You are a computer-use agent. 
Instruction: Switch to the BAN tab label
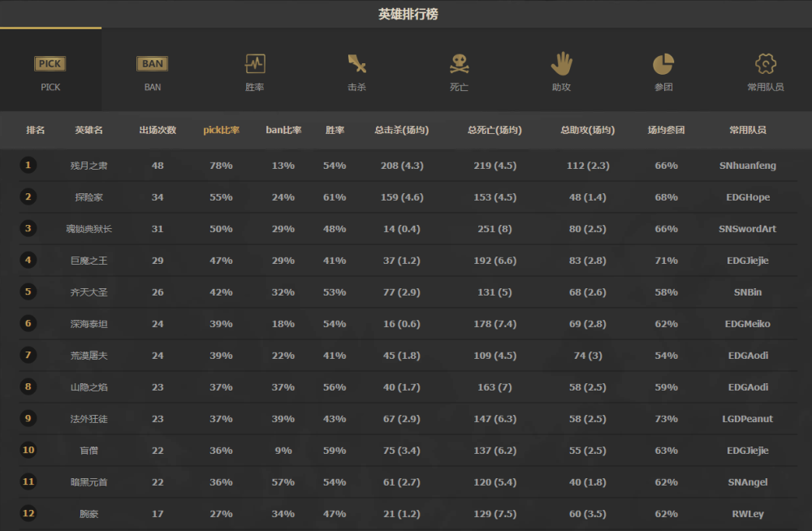[153, 87]
